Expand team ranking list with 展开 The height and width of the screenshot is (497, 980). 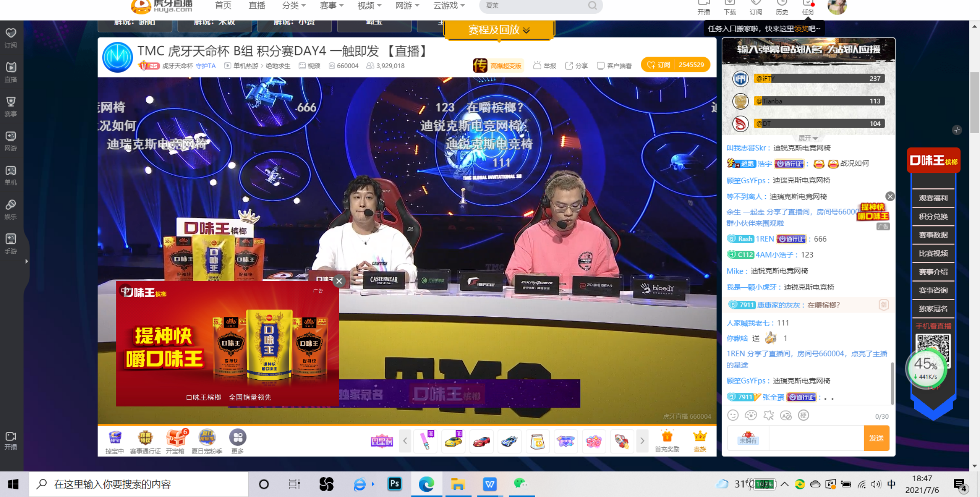808,138
